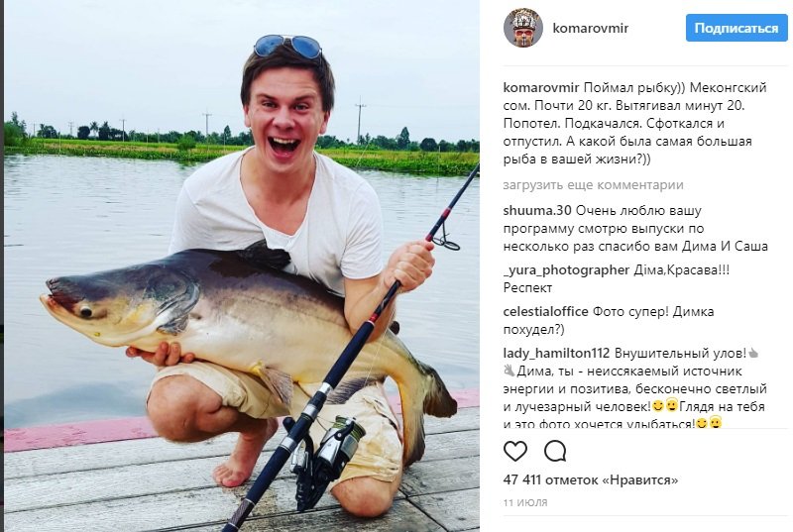The height and width of the screenshot is (532, 793).
Task: Open komarovmir username in post header
Action: click(x=590, y=28)
